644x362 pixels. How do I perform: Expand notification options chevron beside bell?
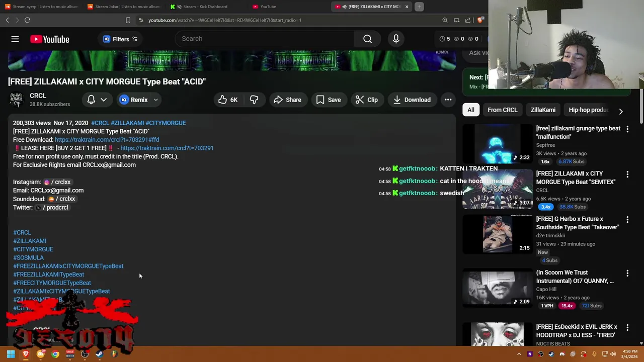pos(104,100)
